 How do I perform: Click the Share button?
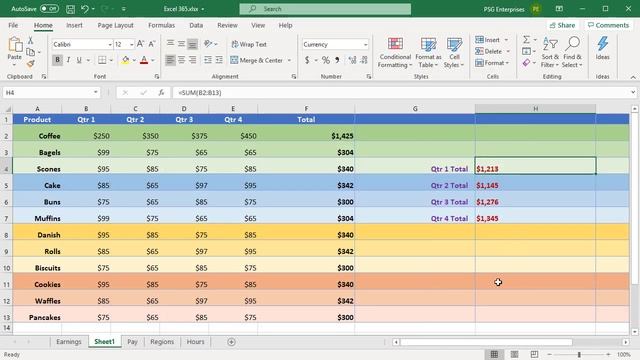point(562,25)
